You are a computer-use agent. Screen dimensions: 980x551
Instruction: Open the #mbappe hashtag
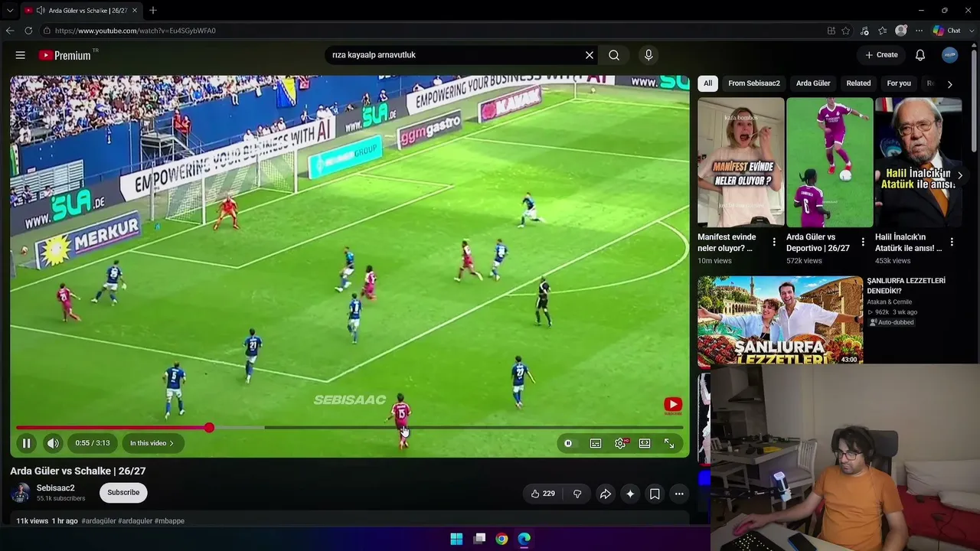[x=169, y=521]
